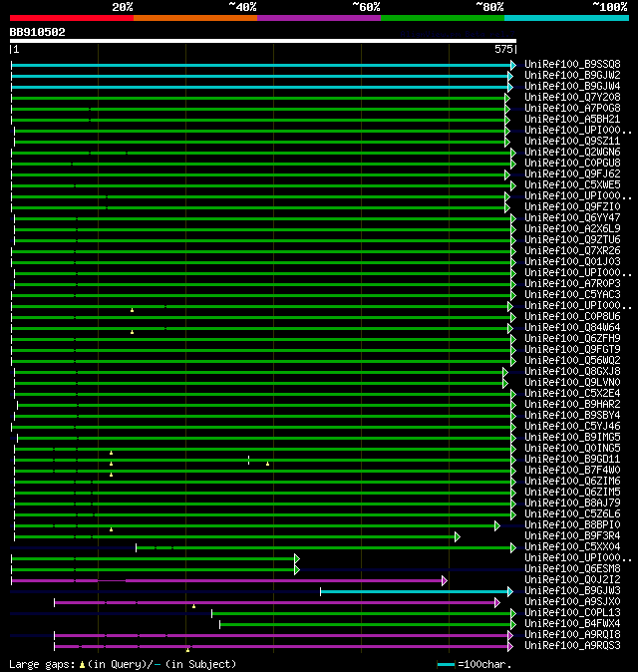Click the query end position 575
Screen dimensions: 638x672
(x=503, y=49)
